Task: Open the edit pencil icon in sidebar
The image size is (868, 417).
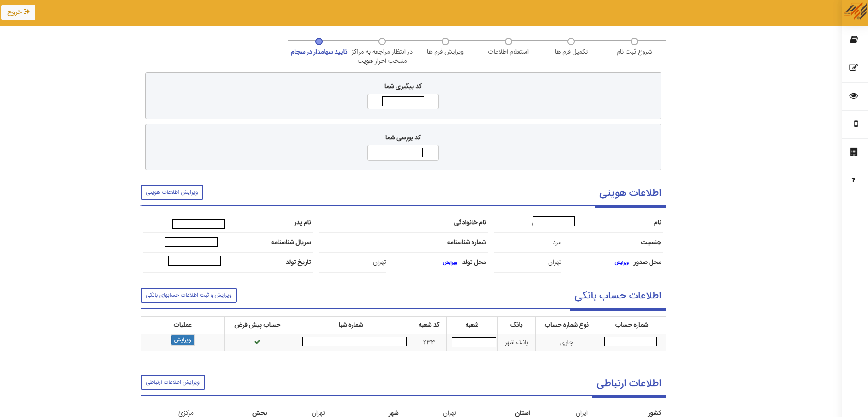Action: 854,67
